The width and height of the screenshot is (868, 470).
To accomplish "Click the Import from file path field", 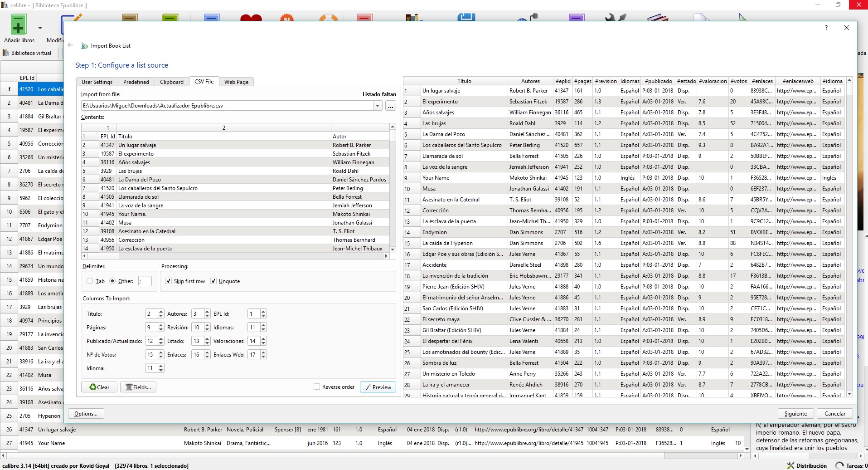I will pos(228,106).
